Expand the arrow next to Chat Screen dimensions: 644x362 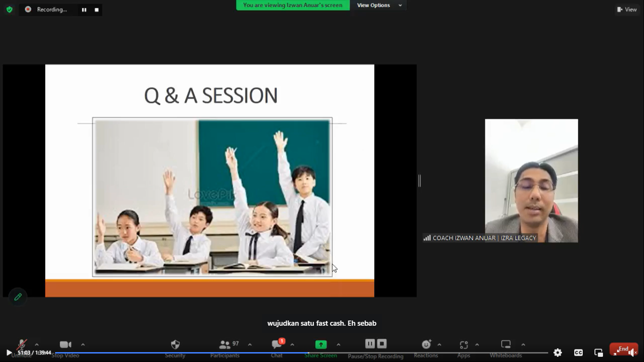click(292, 345)
